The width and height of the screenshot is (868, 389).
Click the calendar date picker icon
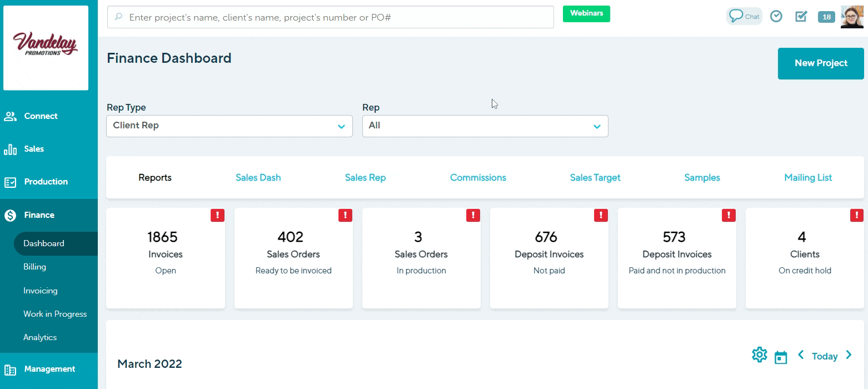[x=781, y=357]
